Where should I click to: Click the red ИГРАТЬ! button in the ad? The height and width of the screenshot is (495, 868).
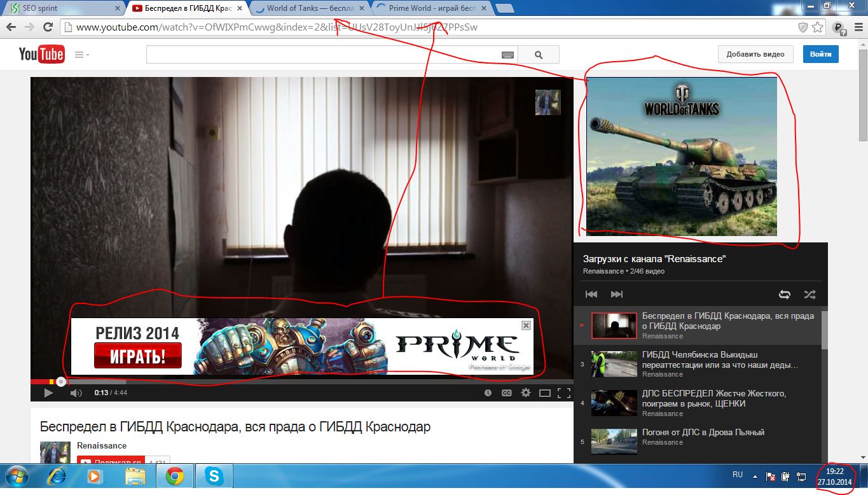[138, 356]
